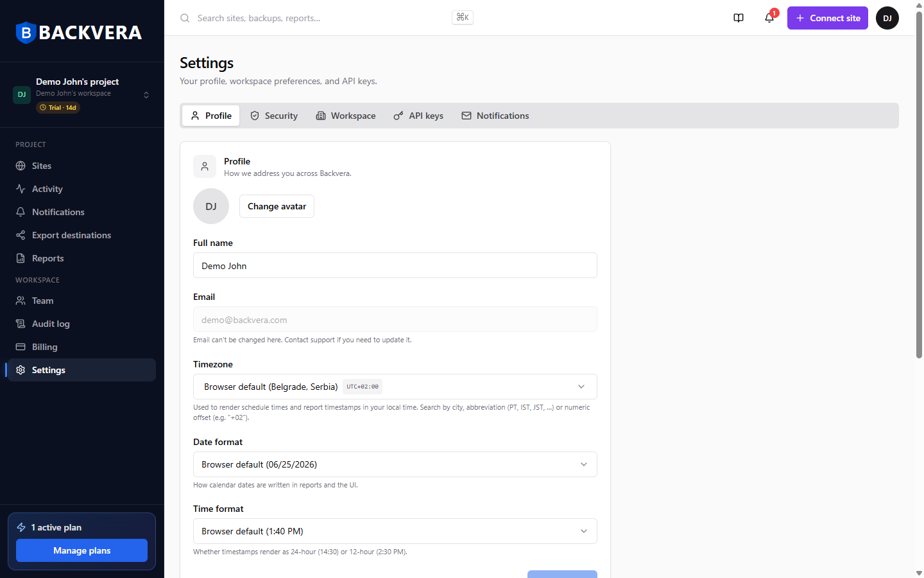This screenshot has width=924, height=578.
Task: Click the Billing card icon in the sidebar
Action: coord(21,347)
